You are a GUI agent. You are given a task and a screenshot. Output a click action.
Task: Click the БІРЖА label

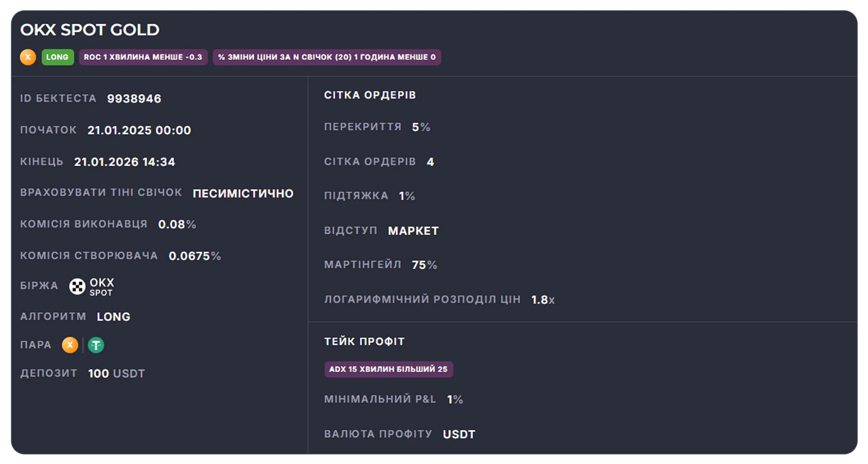[39, 285]
